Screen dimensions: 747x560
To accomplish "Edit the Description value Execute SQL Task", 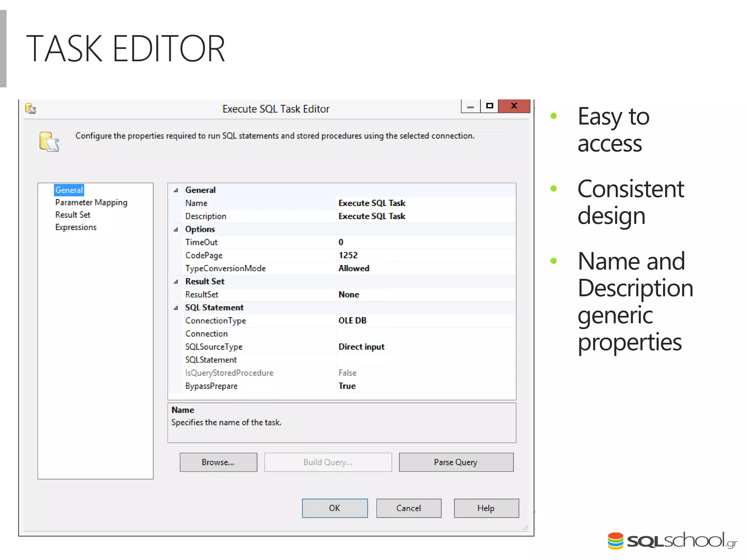I will 426,216.
